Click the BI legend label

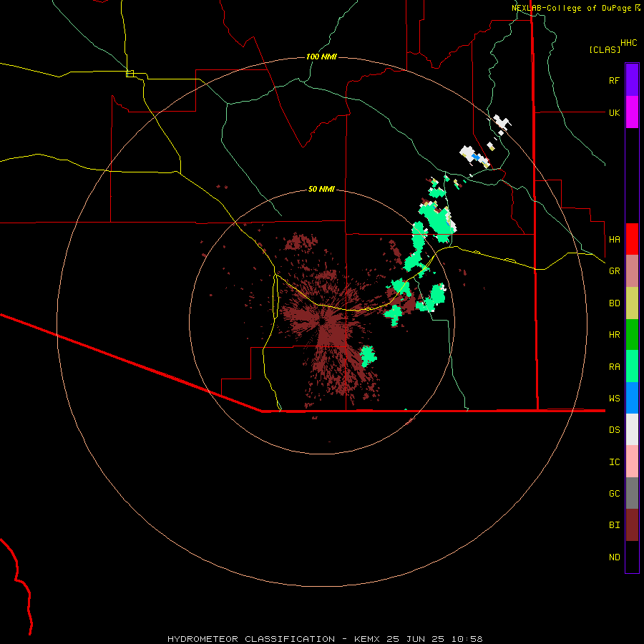pos(614,525)
